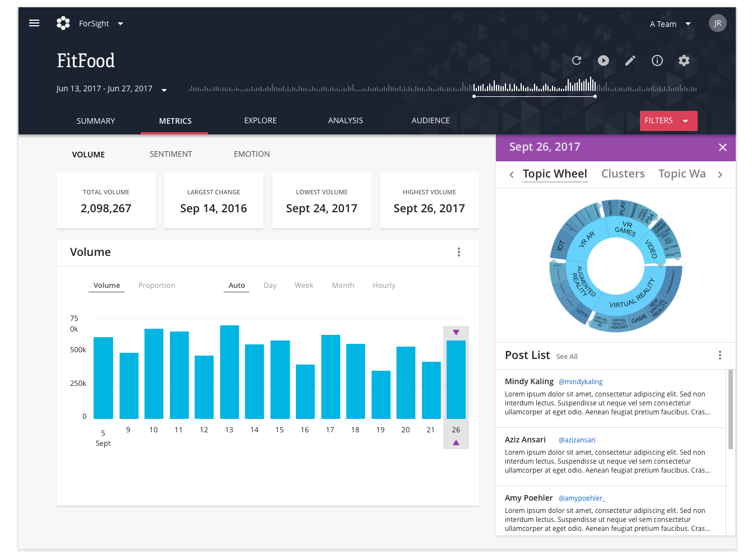Set chart interval to Day

pyautogui.click(x=270, y=286)
